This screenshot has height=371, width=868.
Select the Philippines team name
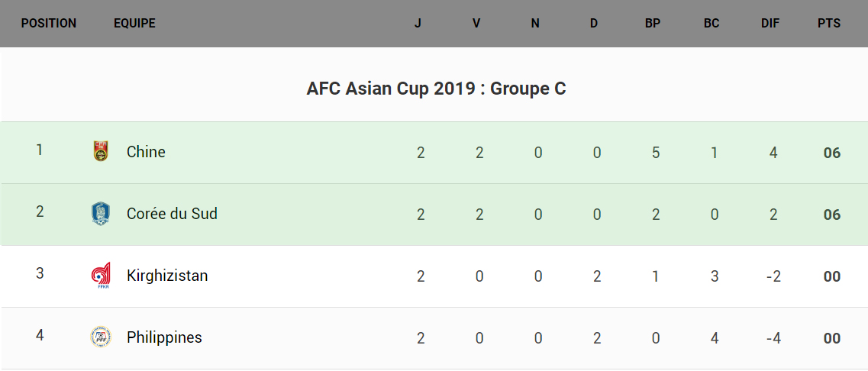point(164,337)
